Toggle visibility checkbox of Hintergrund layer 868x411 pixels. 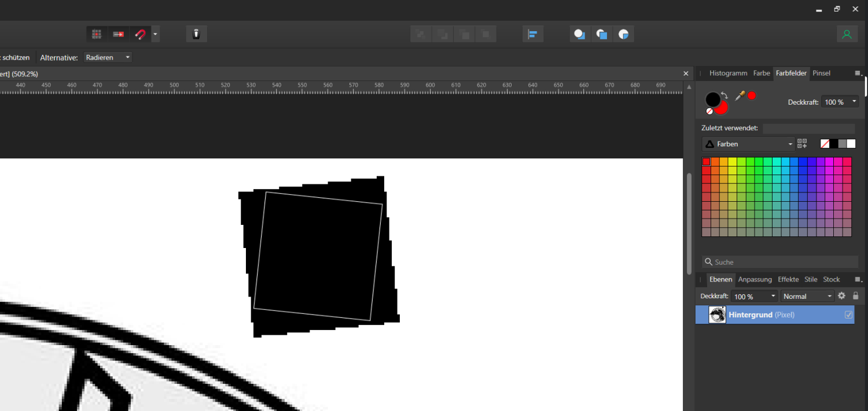click(849, 315)
